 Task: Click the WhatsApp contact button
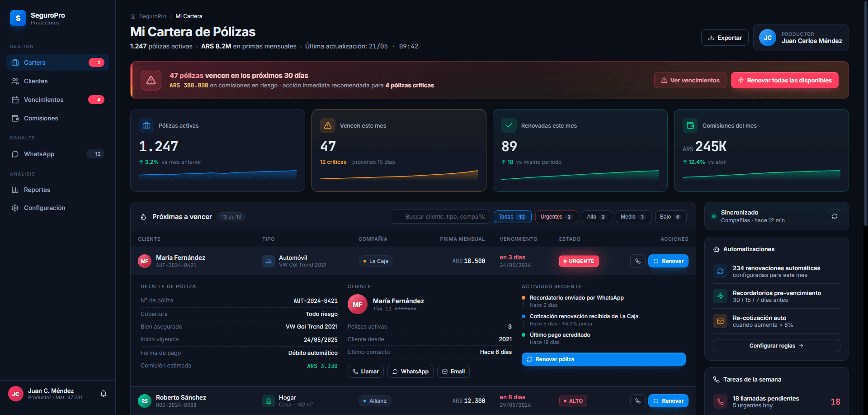click(410, 372)
